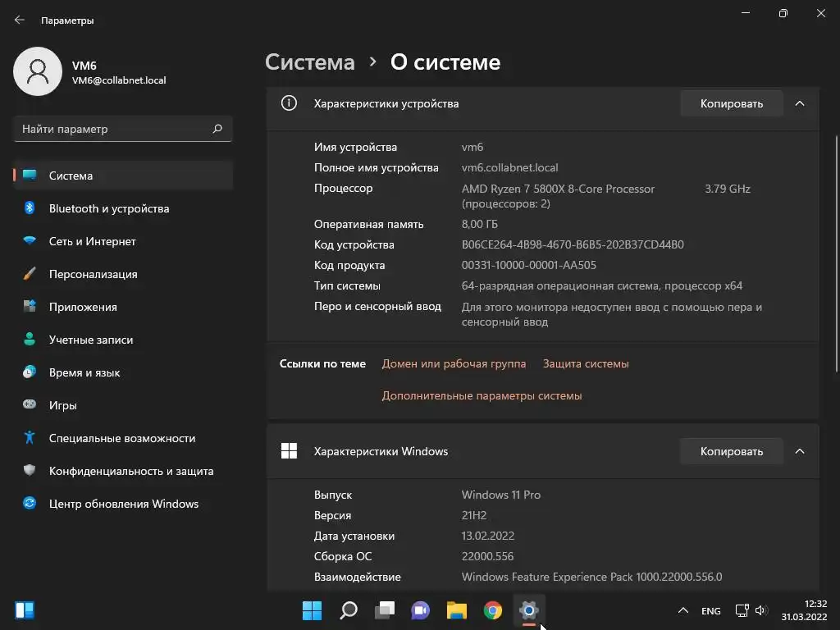Click the VM6 user avatar
The image size is (840, 630).
coord(38,71)
